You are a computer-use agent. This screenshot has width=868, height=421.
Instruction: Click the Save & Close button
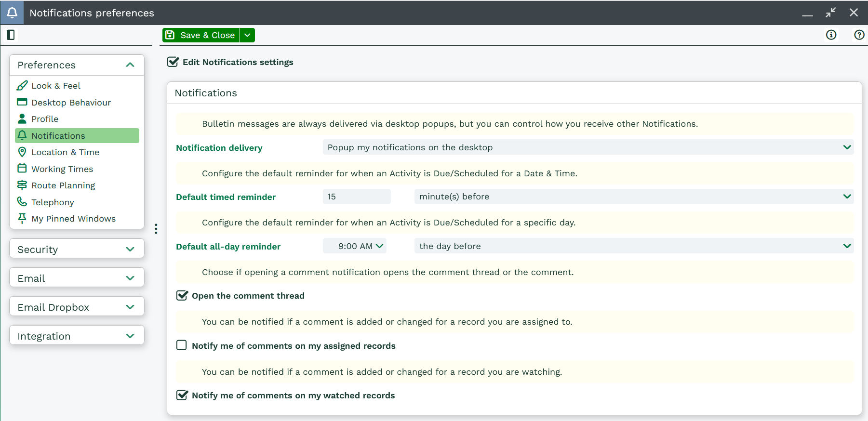point(201,35)
